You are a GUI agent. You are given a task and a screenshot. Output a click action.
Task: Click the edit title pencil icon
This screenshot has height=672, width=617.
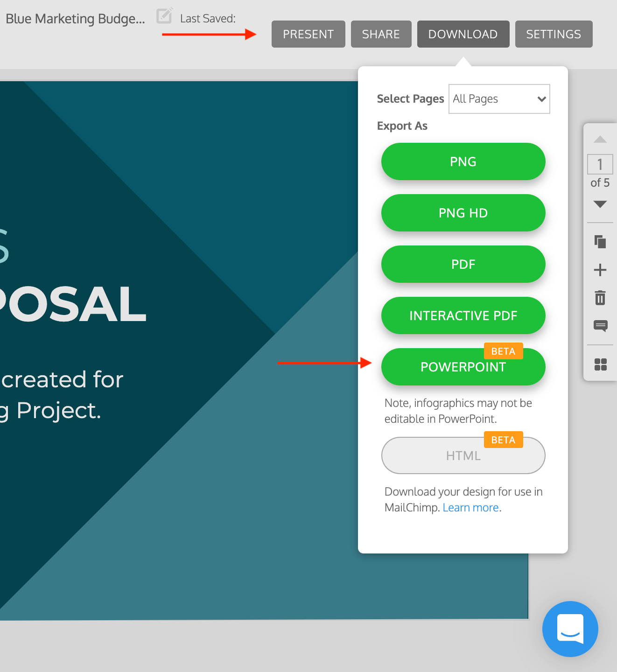(x=164, y=15)
